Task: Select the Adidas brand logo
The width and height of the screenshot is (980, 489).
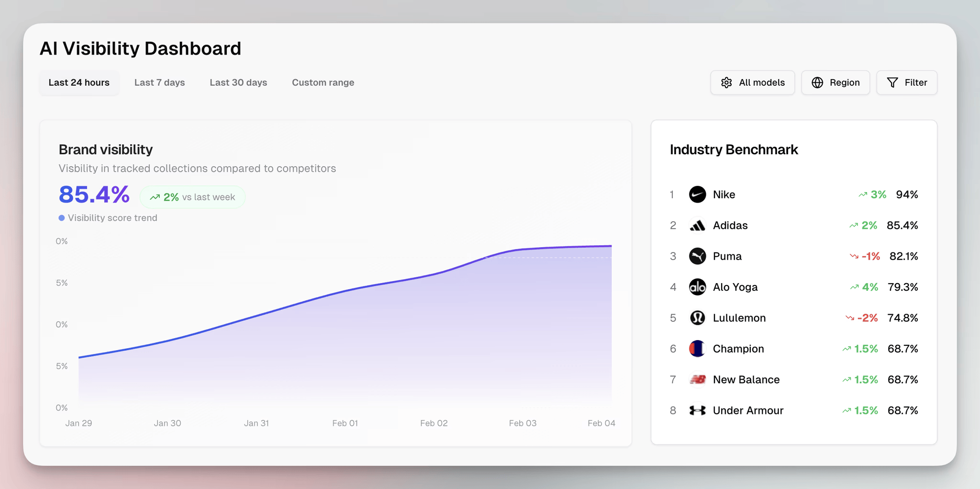Action: [698, 225]
